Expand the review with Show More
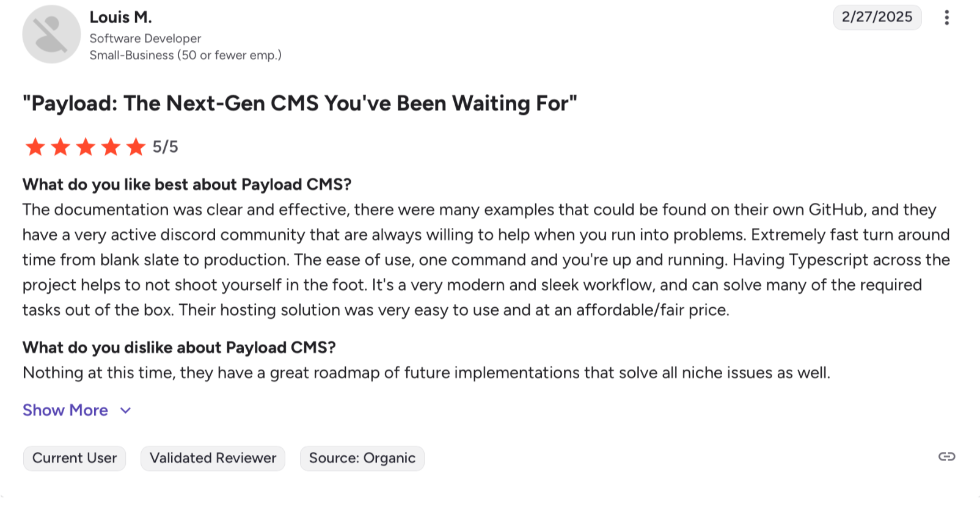 65,410
